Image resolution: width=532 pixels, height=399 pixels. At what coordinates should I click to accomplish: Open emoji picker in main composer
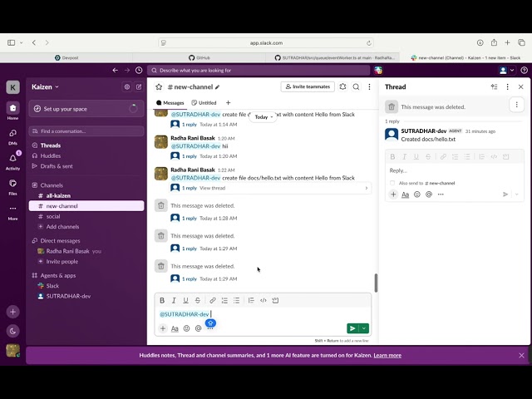(x=186, y=328)
